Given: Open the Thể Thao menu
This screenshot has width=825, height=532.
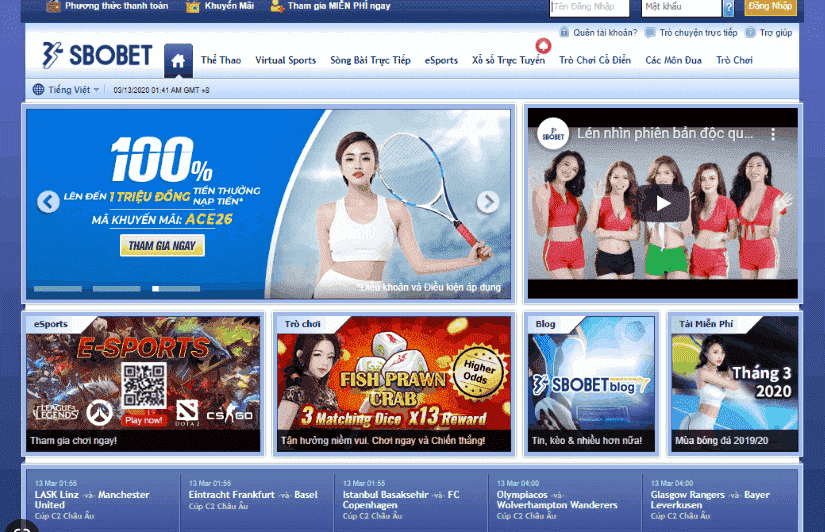Looking at the screenshot, I should coord(221,60).
